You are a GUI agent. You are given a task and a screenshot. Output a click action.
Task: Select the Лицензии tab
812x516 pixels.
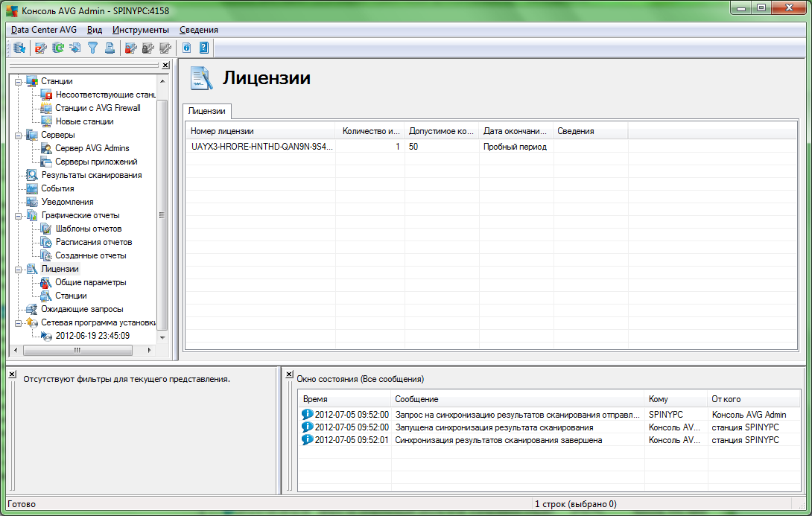(x=206, y=111)
